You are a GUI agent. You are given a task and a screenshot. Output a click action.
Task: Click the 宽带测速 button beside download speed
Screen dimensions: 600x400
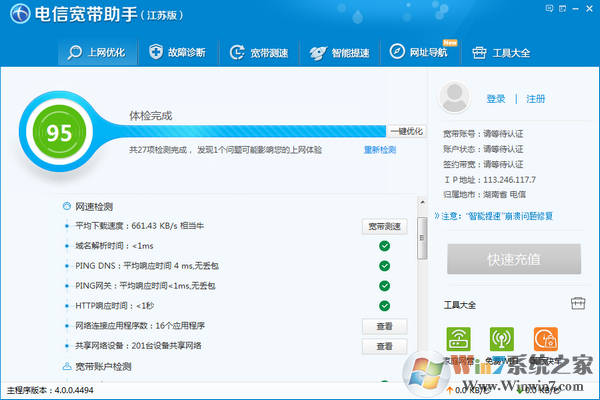coord(384,226)
